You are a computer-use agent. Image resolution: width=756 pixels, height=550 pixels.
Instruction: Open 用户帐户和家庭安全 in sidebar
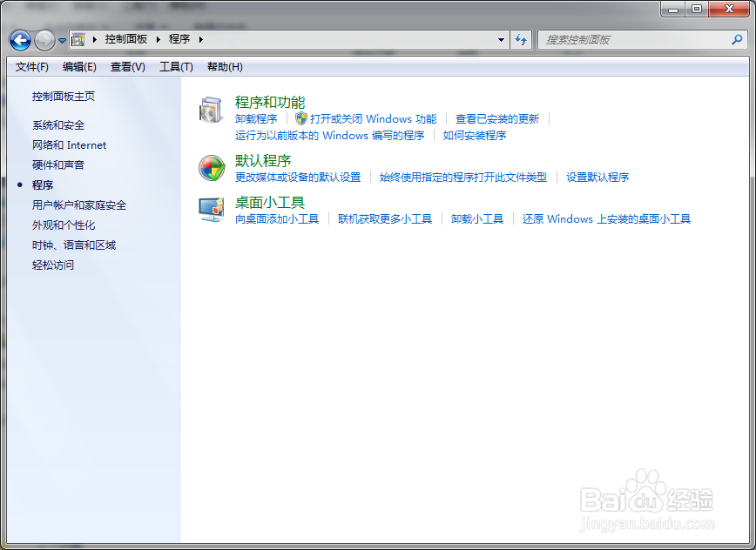(79, 205)
